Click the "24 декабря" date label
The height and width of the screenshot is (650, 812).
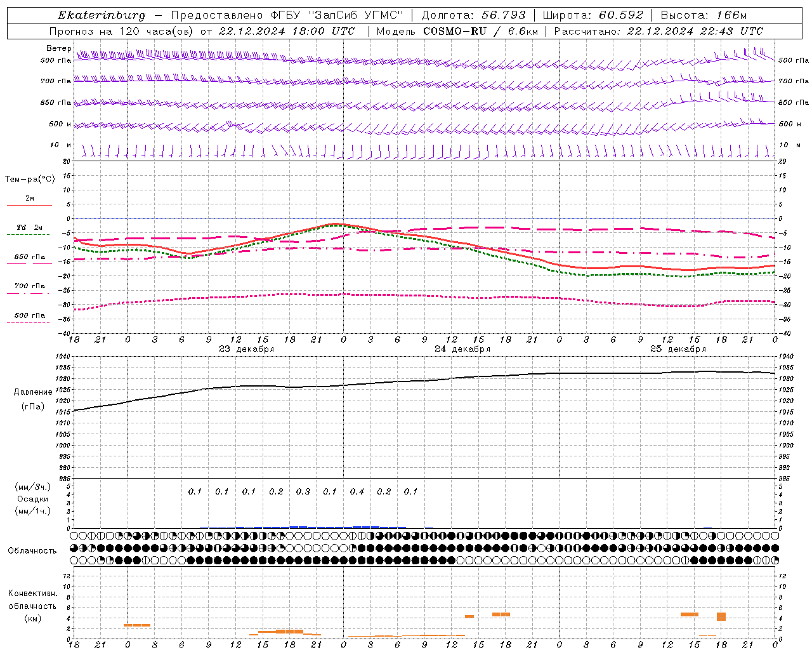pos(462,348)
